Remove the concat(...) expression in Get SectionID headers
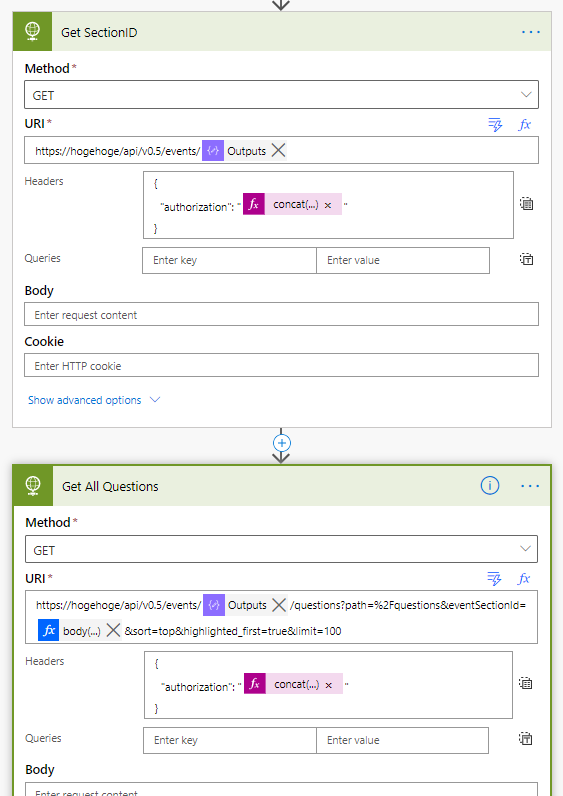Viewport: 563px width, 796px height. (x=328, y=205)
